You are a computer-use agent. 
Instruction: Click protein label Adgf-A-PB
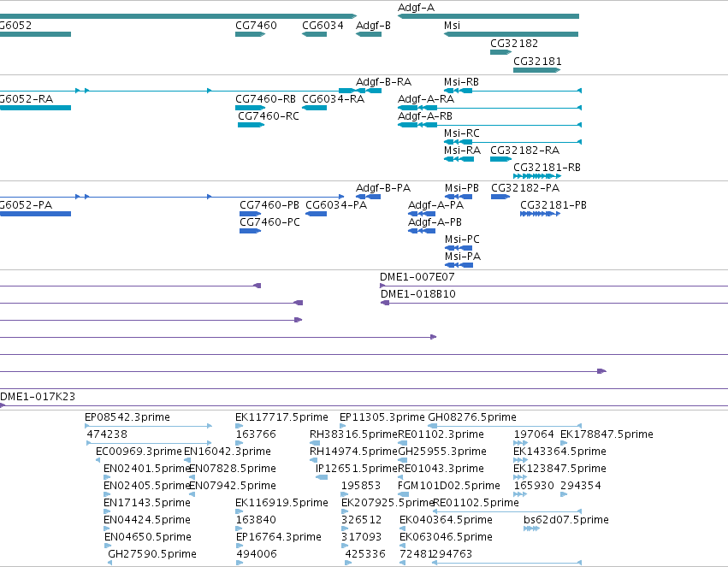pyautogui.click(x=435, y=222)
